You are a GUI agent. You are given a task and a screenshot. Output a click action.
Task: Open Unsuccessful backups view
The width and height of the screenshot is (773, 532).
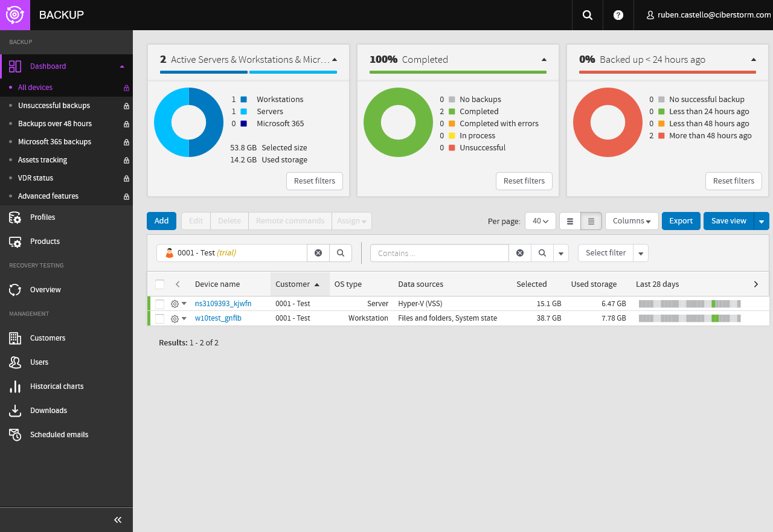tap(54, 106)
